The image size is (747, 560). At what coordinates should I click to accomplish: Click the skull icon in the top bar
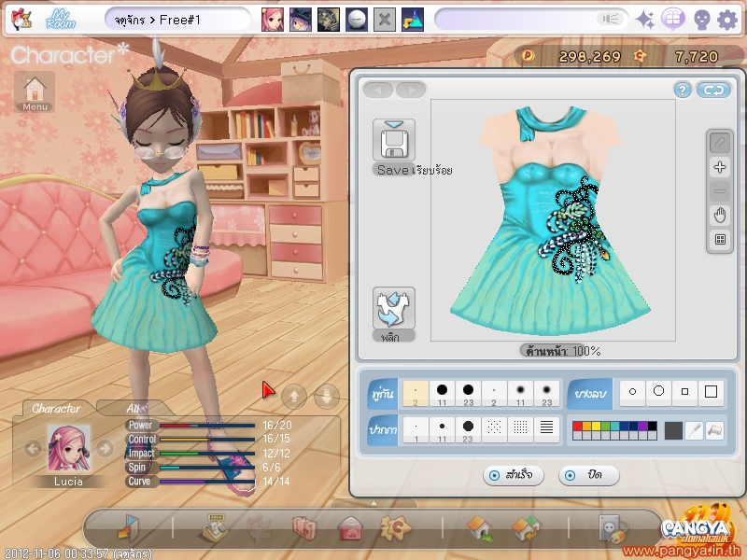pyautogui.click(x=701, y=20)
